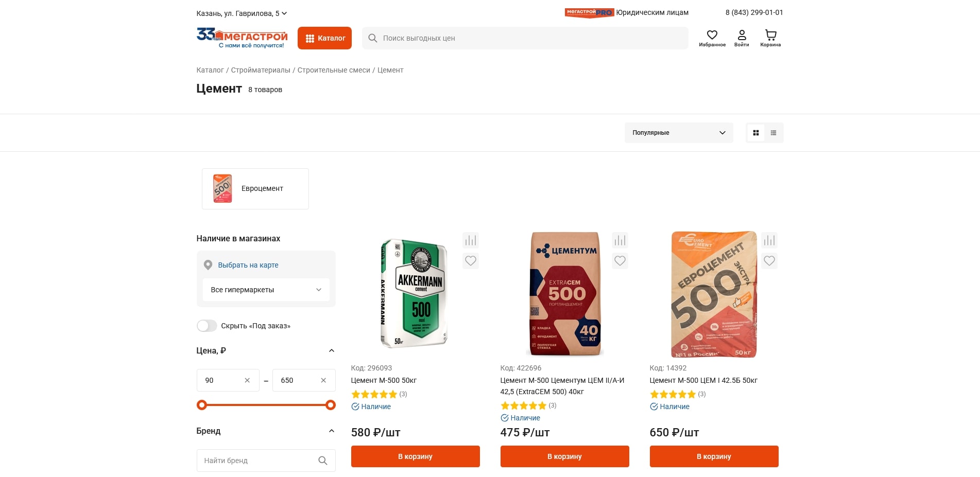Screen dimensions: 980x477
Task: Collapse the Бренд filter section
Action: (331, 431)
